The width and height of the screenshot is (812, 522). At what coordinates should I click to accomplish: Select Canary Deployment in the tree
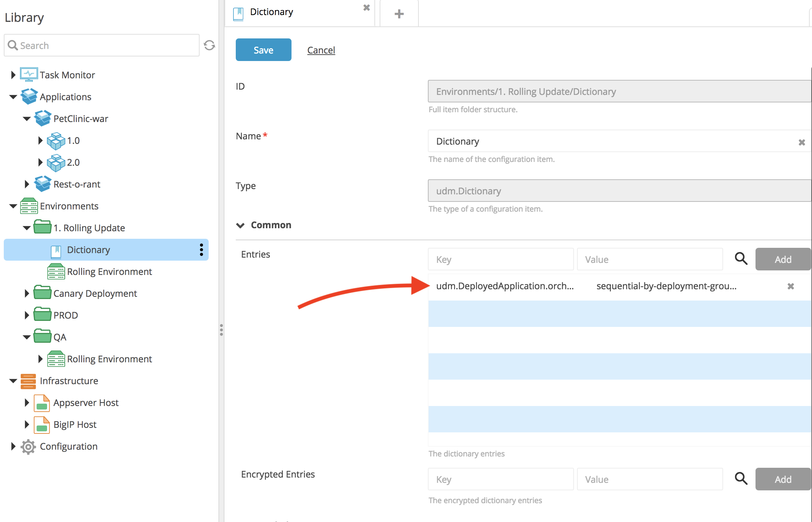[x=95, y=293]
